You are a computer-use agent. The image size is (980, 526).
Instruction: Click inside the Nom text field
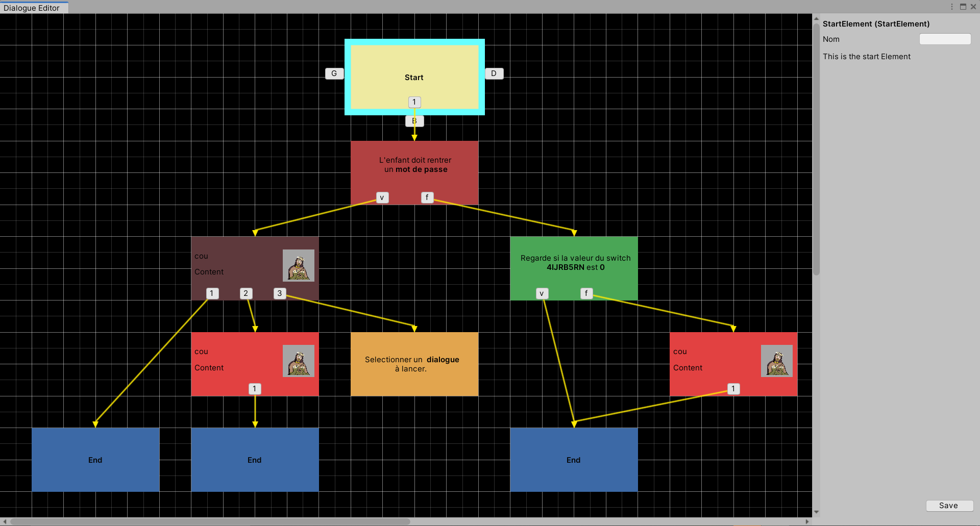[945, 39]
